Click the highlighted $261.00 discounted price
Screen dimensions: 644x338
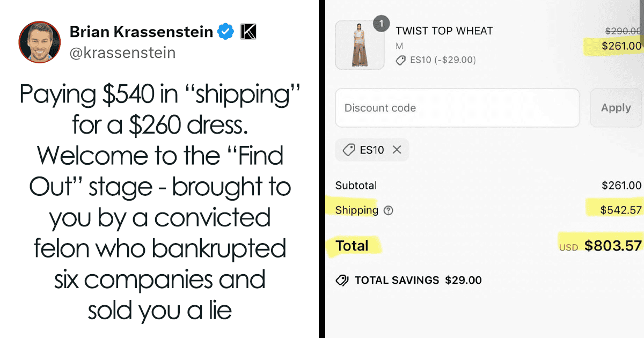click(621, 46)
